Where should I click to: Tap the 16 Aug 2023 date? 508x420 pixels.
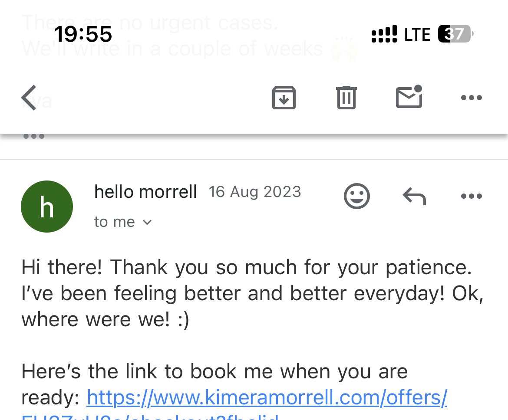coord(255,192)
